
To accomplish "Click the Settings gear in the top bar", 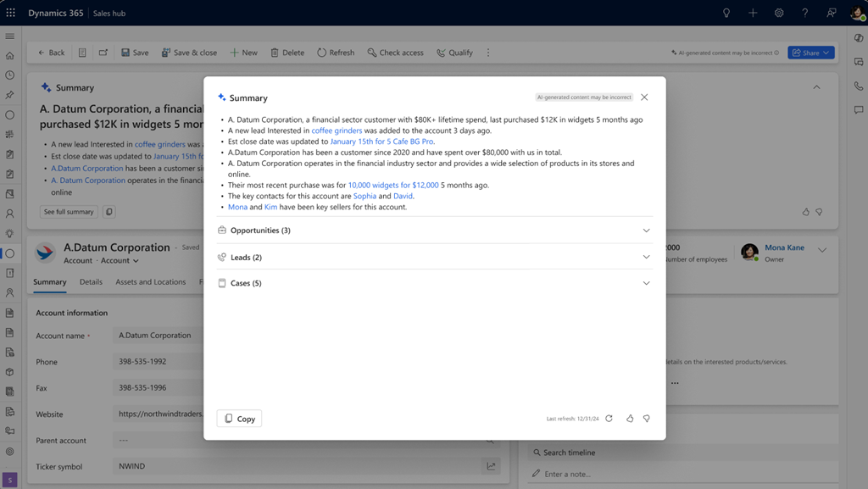I will 778,12.
